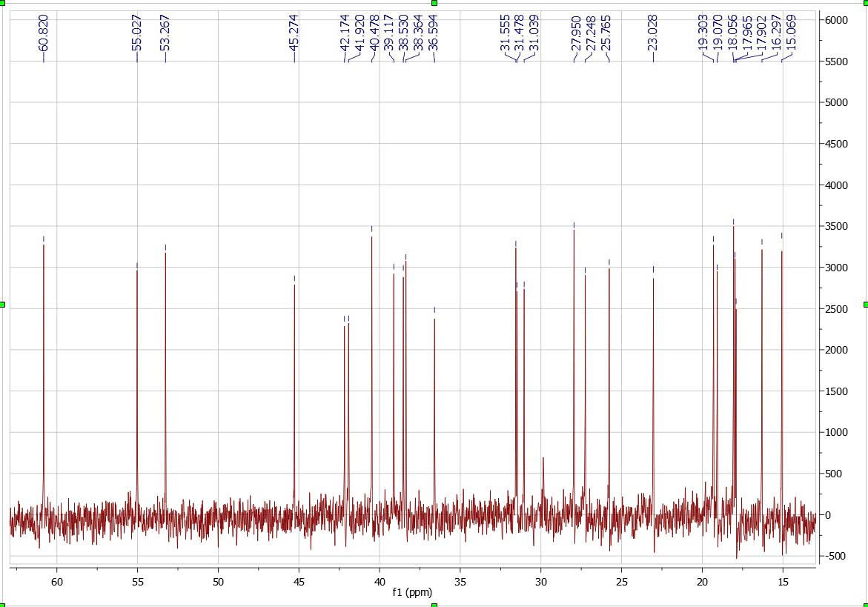Select the 53.267 peak label
Screen dimensions: 868x607
click(x=165, y=33)
